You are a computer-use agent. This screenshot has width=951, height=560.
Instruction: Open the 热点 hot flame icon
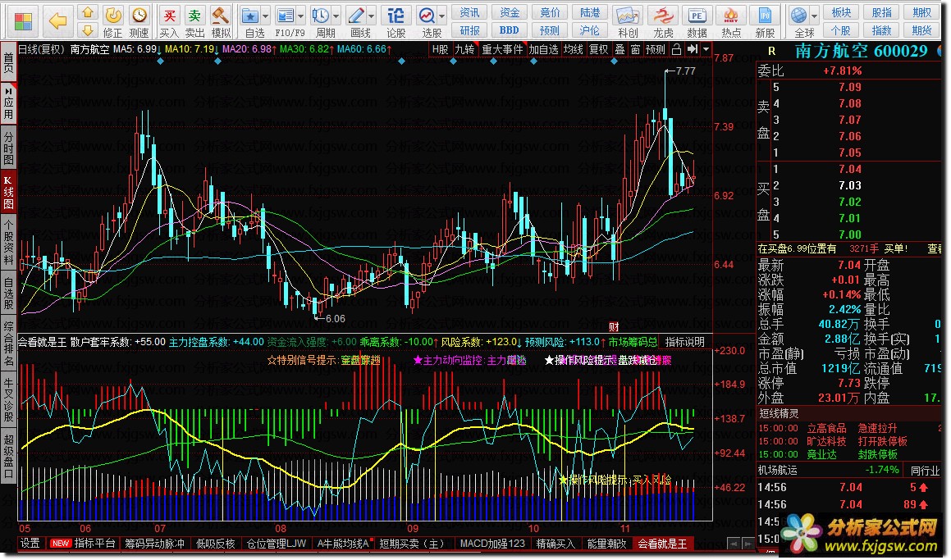coord(731,15)
